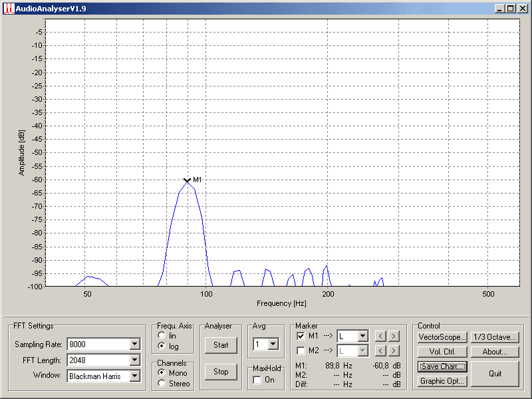Open the VectorScope window

(442, 337)
